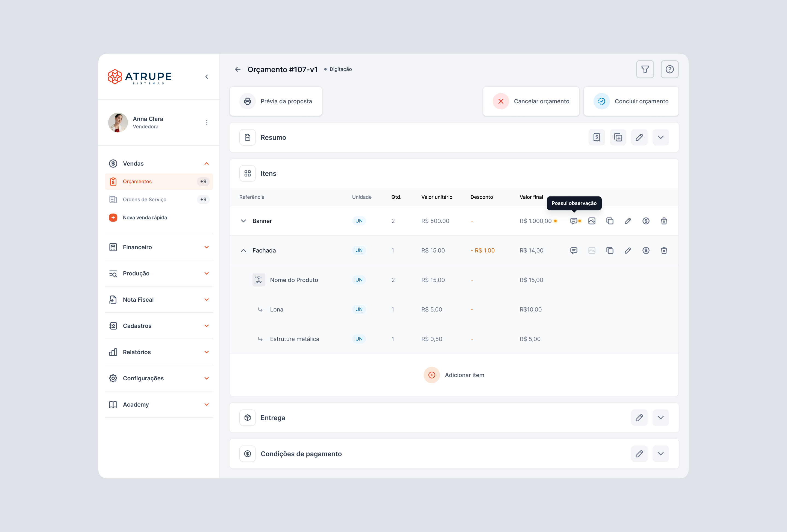Screen dimensions: 787x532
Task: Click the observation comment icon on Banner row
Action: 573,221
